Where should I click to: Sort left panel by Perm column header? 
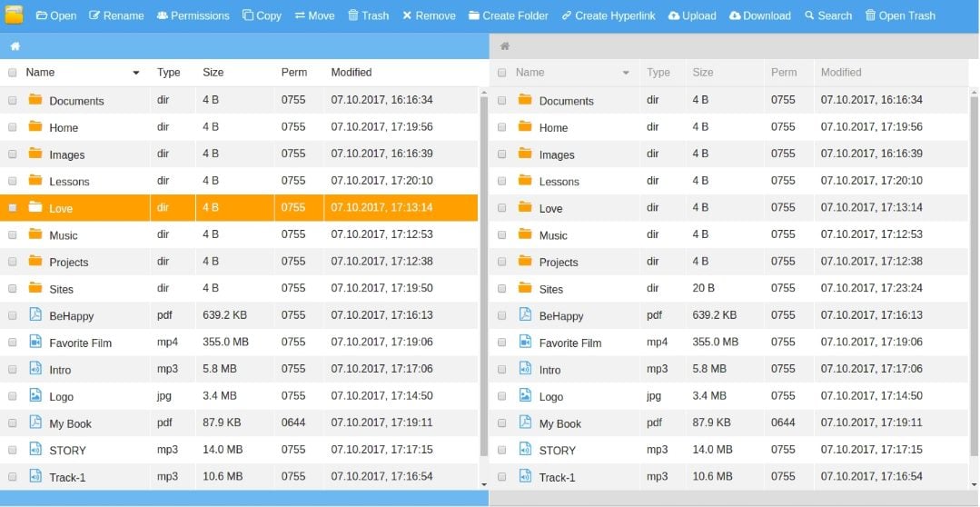tap(293, 73)
